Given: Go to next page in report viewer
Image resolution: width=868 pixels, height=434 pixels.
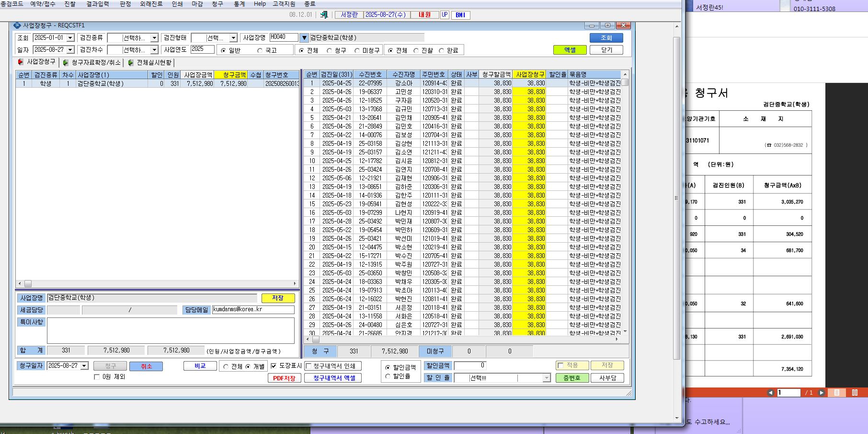Looking at the screenshot, I should click(x=821, y=392).
